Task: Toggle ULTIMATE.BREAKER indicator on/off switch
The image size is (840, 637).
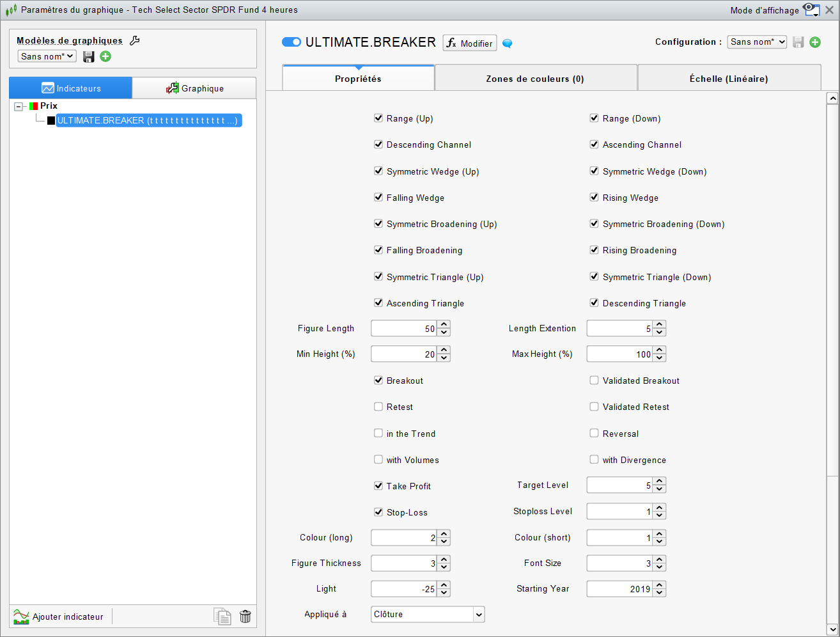Action: coord(292,42)
